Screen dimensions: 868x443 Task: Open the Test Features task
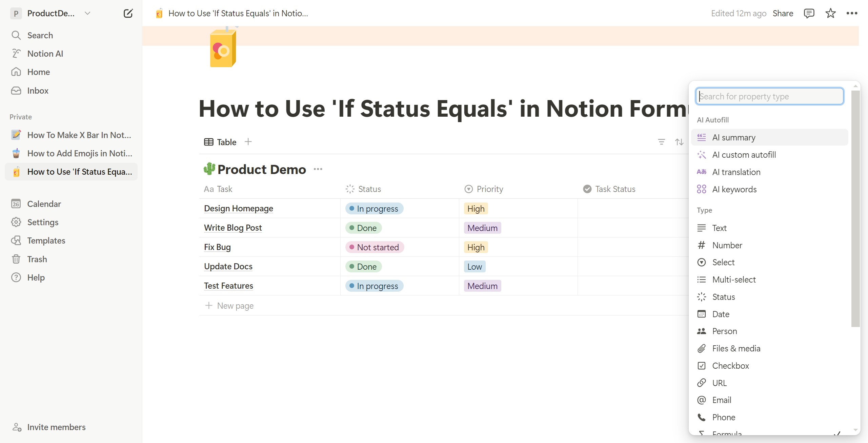[228, 286]
